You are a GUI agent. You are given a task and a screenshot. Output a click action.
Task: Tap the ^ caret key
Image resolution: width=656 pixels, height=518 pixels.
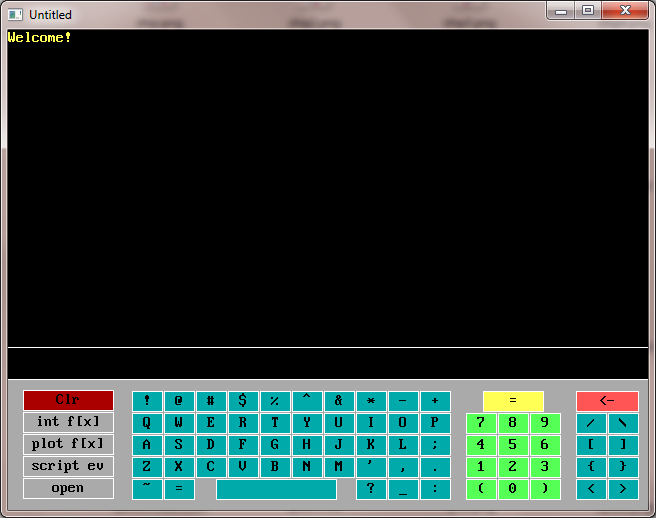tap(307, 401)
